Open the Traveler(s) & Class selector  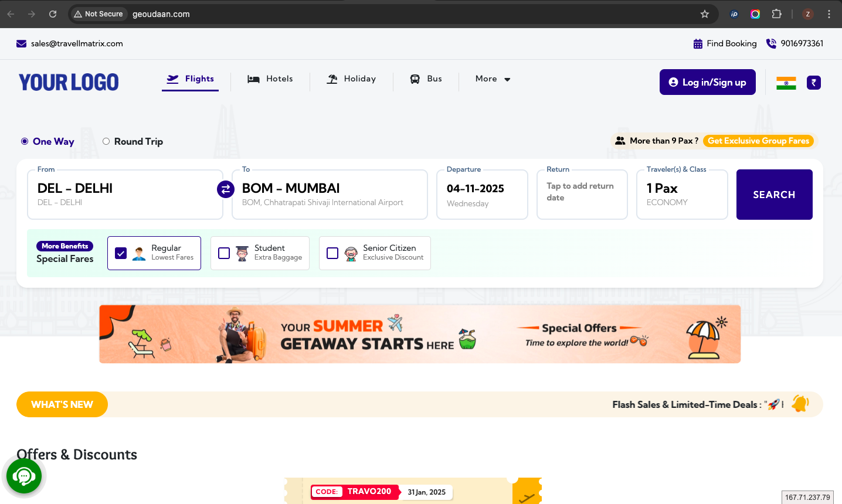682,195
